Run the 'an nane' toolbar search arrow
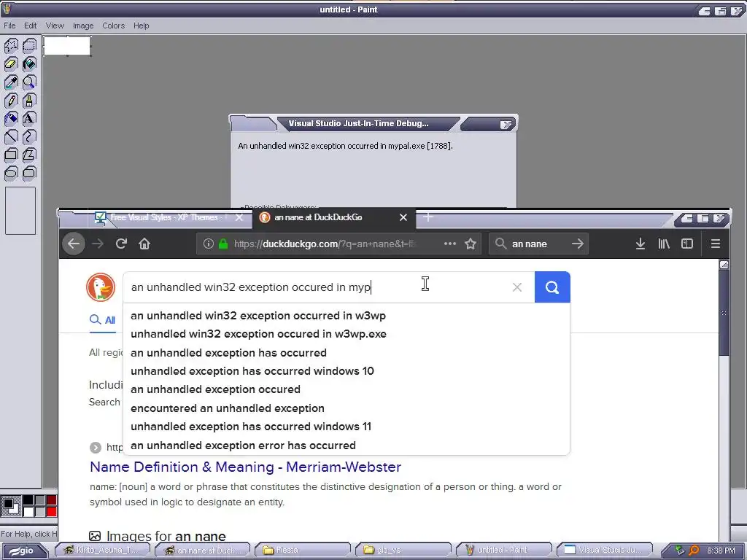The width and height of the screenshot is (747, 560). coord(578,244)
